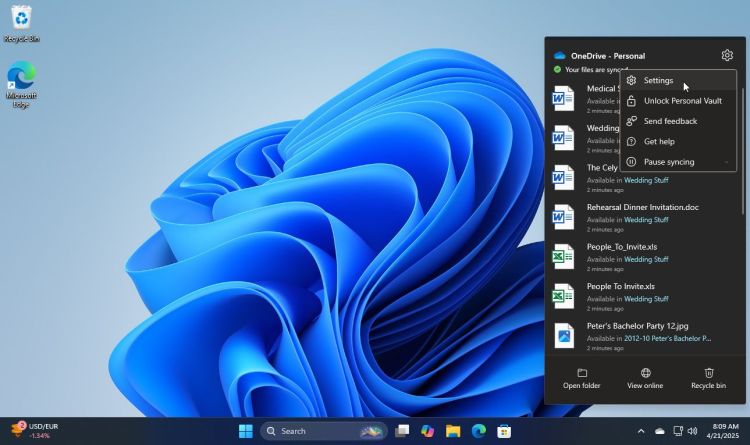
Task: Choose Send feedback in the menu
Action: point(670,121)
